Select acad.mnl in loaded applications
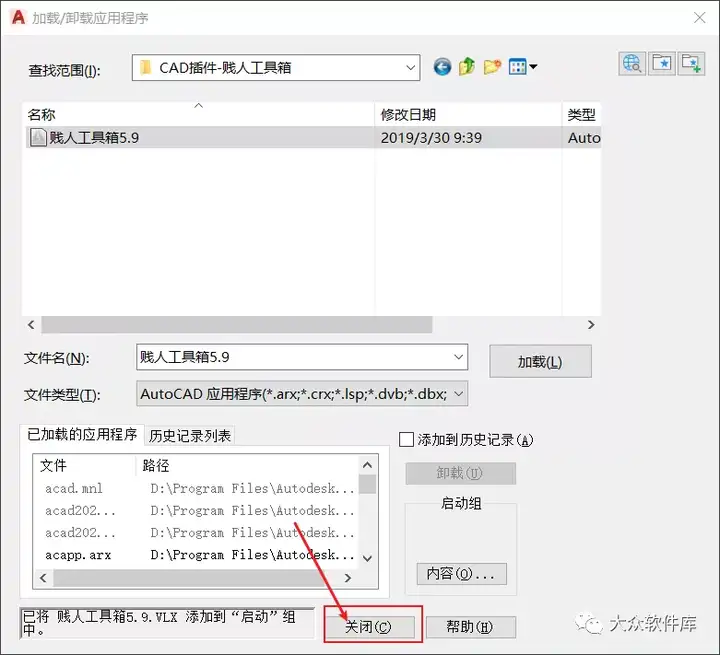This screenshot has height=655, width=720. 74,488
